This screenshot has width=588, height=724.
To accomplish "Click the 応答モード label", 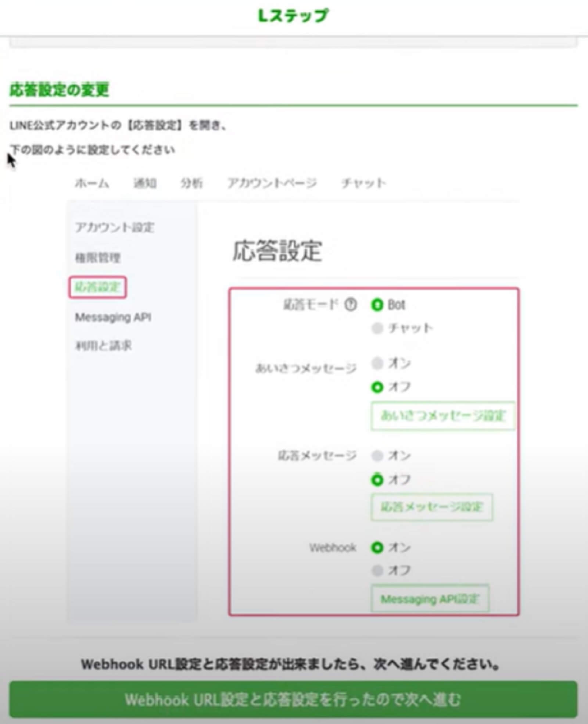I will coord(311,304).
